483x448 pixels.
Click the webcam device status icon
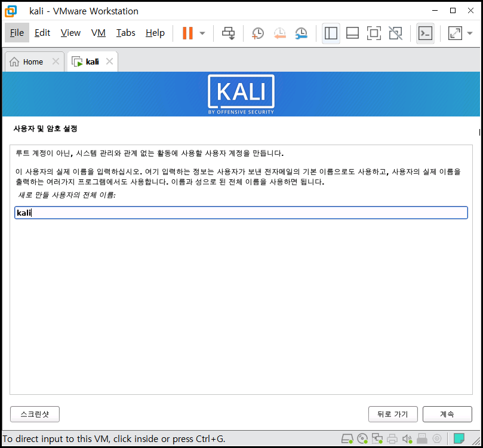coord(437,438)
